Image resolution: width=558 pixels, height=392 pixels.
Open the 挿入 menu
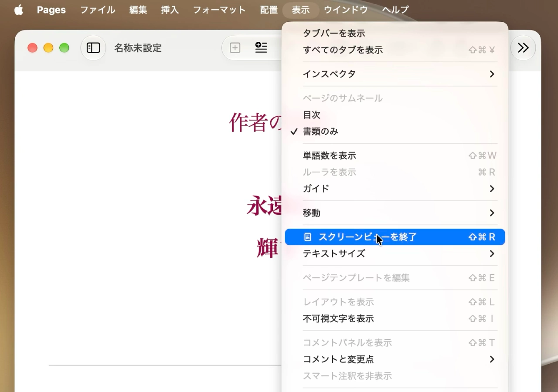tap(170, 10)
